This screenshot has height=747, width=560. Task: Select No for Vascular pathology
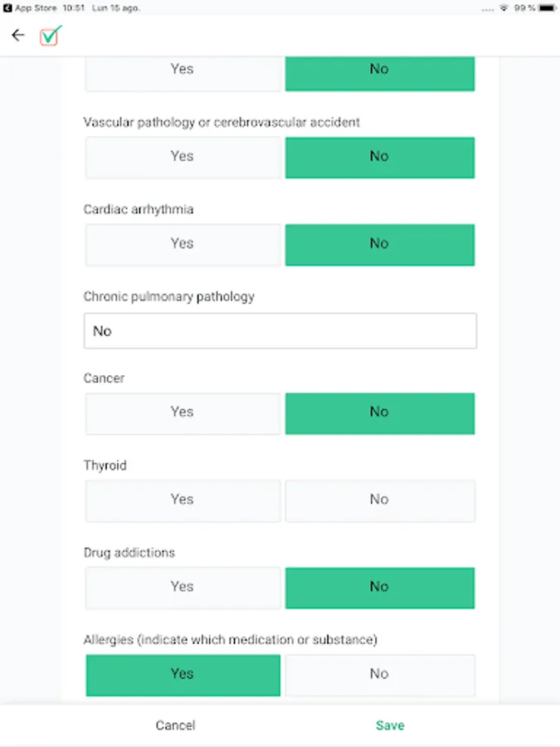click(x=379, y=157)
